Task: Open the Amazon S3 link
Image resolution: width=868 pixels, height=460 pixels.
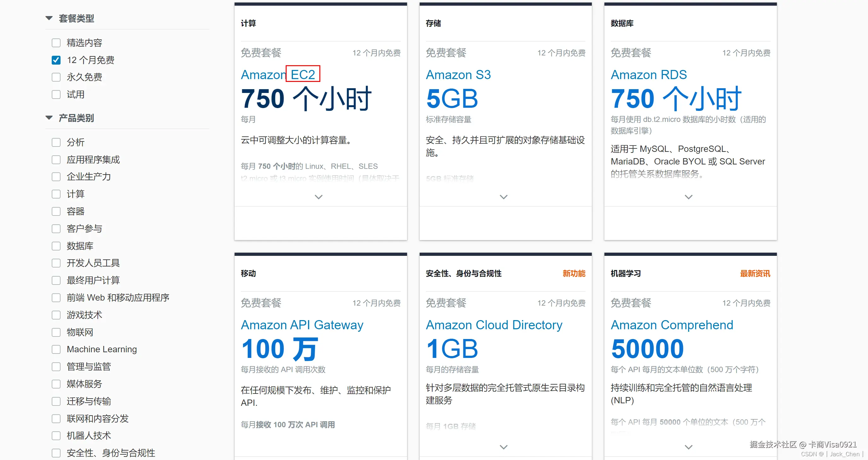Action: click(x=458, y=75)
